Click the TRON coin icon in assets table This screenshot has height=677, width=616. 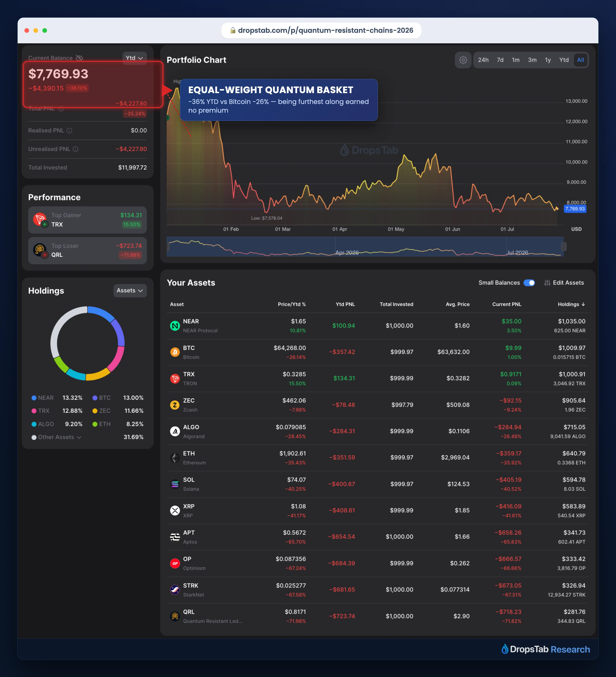[x=175, y=378]
